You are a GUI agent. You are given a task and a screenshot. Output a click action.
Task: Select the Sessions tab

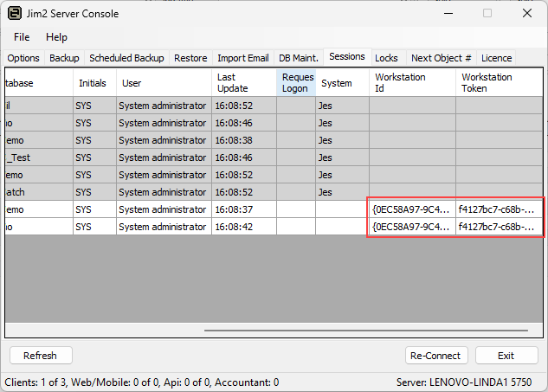[x=347, y=56]
